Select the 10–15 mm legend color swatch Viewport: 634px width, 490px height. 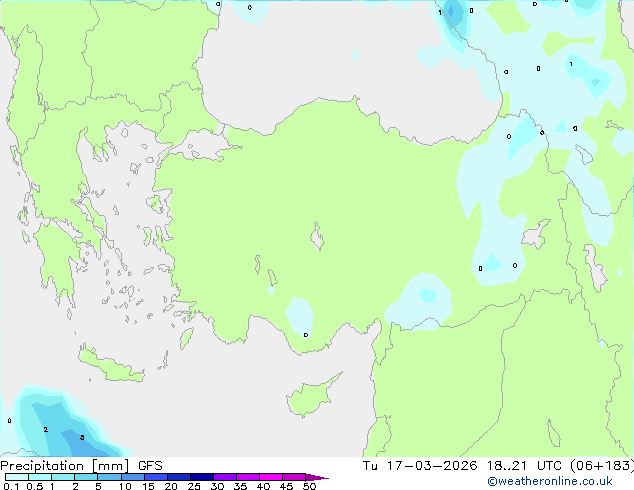coord(132,477)
